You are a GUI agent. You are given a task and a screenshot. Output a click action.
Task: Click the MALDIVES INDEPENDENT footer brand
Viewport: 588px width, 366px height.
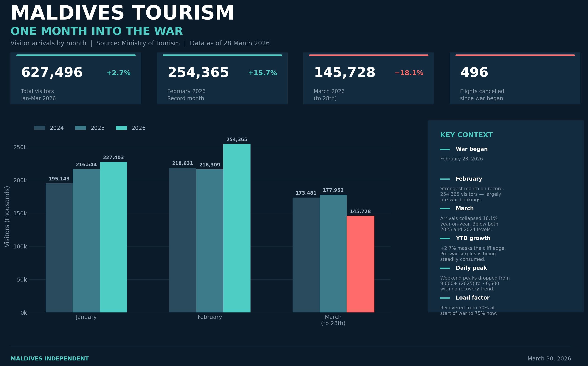tap(50, 358)
